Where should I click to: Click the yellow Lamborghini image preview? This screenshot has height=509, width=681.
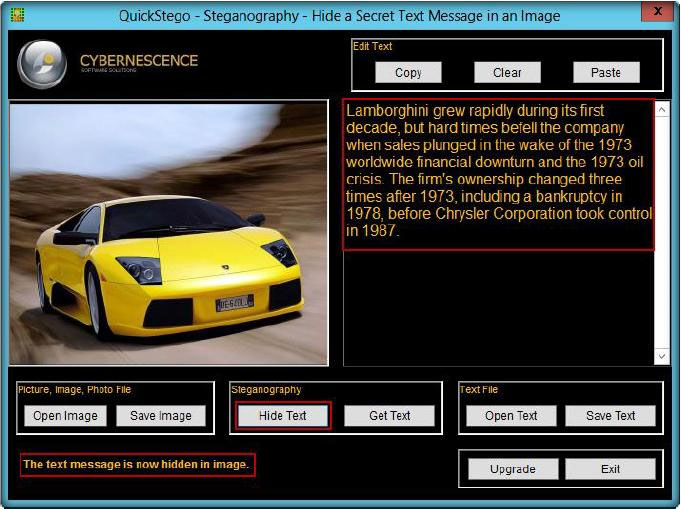point(169,233)
